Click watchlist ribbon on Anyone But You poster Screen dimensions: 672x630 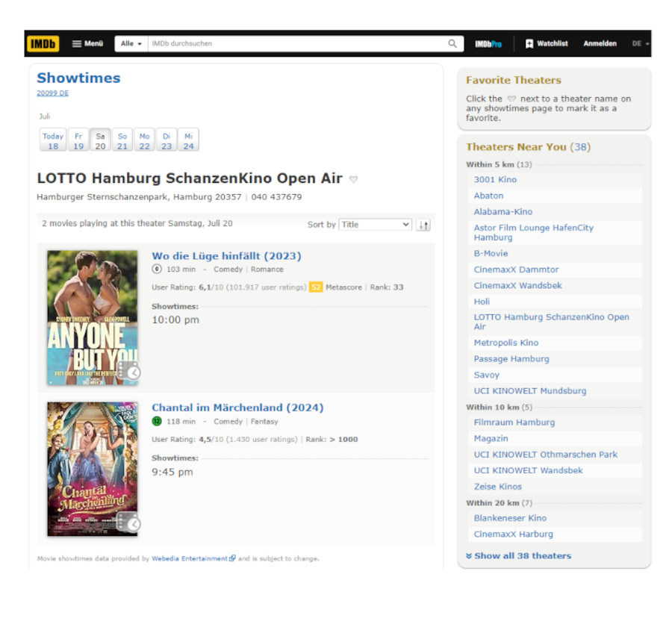coord(128,370)
